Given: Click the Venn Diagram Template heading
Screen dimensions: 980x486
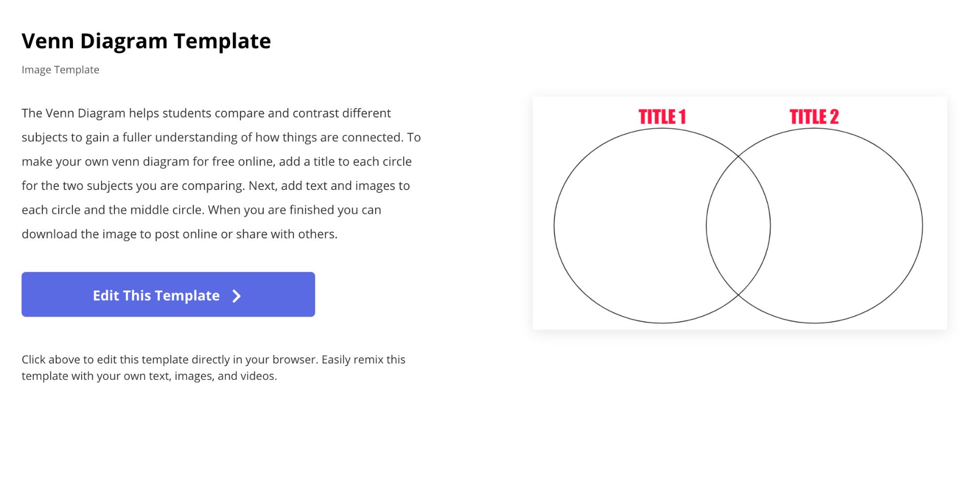Looking at the screenshot, I should 146,41.
